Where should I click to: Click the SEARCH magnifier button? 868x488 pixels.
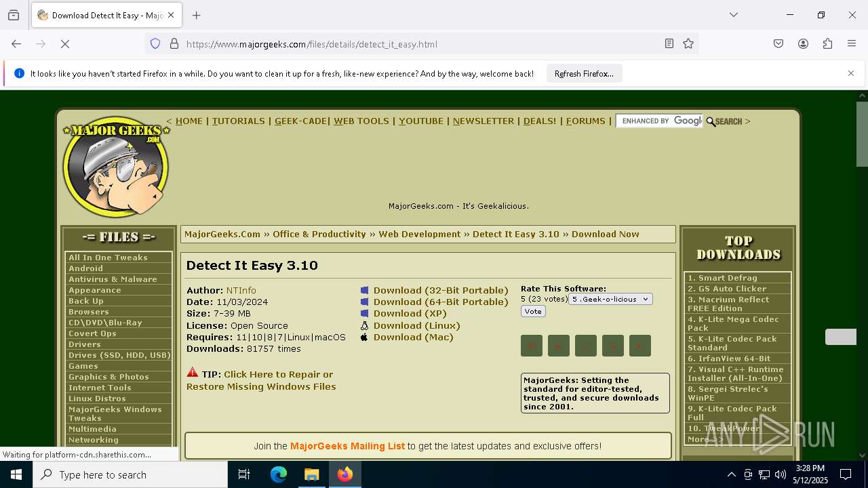(x=724, y=121)
